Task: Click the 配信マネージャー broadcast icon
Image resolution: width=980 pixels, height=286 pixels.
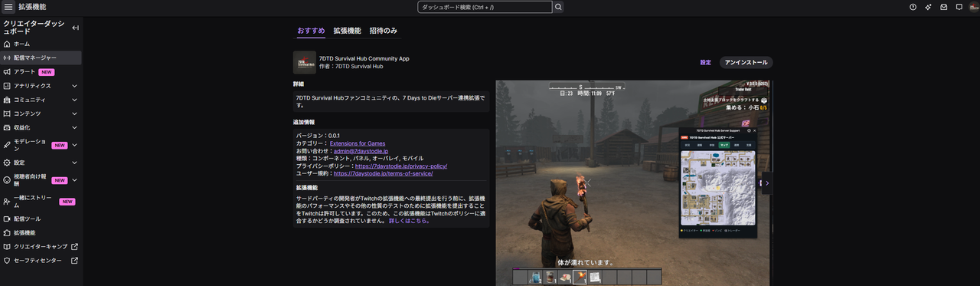Action: pyautogui.click(x=7, y=58)
